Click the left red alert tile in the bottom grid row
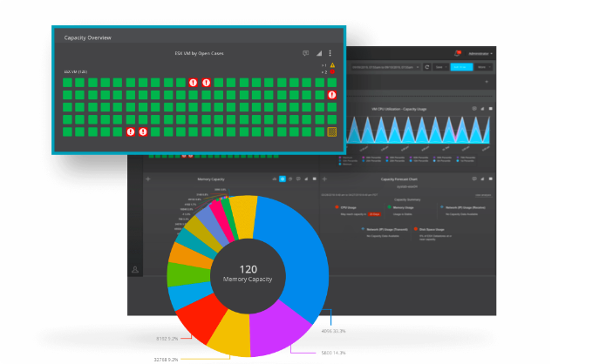606x364 pixels. click(131, 132)
